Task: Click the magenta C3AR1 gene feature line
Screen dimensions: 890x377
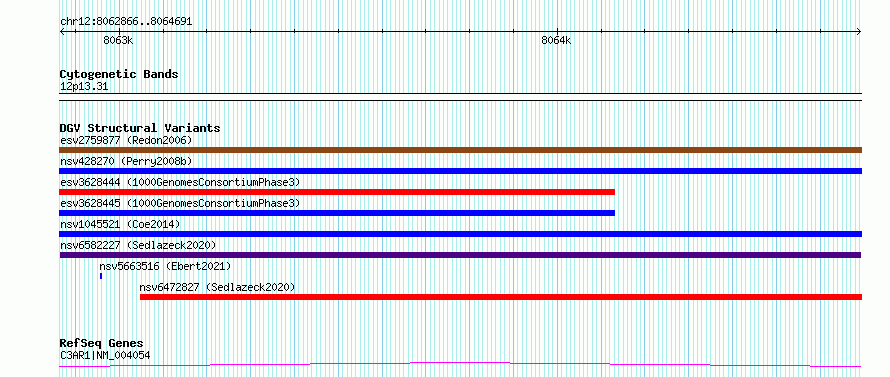Action: pos(460,364)
